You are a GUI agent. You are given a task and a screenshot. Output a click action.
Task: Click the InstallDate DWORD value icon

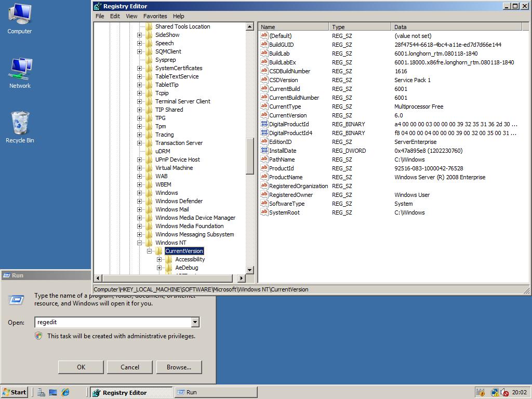point(264,150)
